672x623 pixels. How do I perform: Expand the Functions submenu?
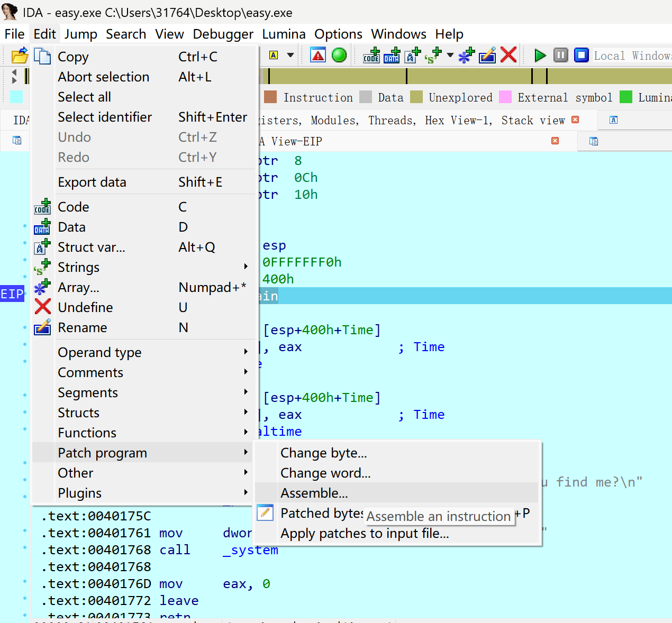tap(143, 433)
